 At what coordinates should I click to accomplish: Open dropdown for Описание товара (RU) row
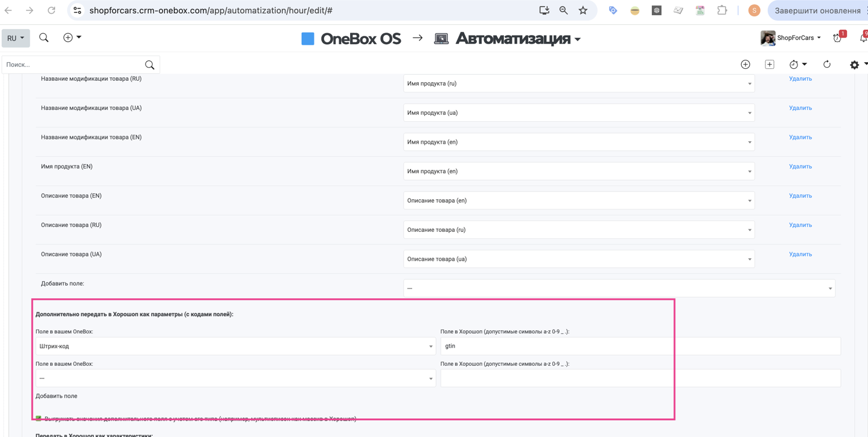coord(579,230)
